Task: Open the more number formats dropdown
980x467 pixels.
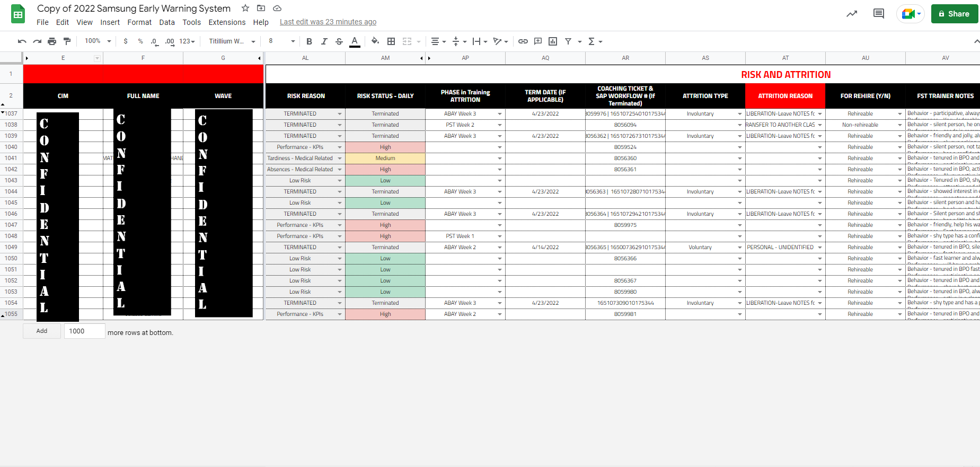Action: (x=187, y=41)
